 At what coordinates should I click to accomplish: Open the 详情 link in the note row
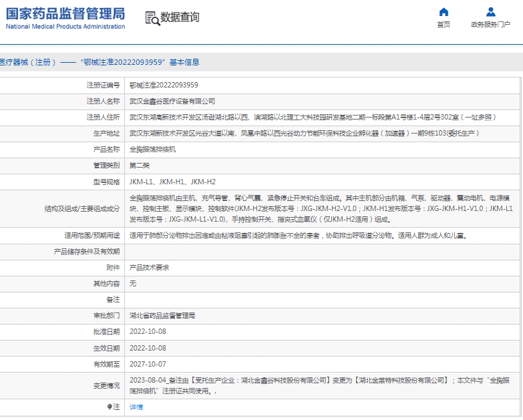coord(136,407)
